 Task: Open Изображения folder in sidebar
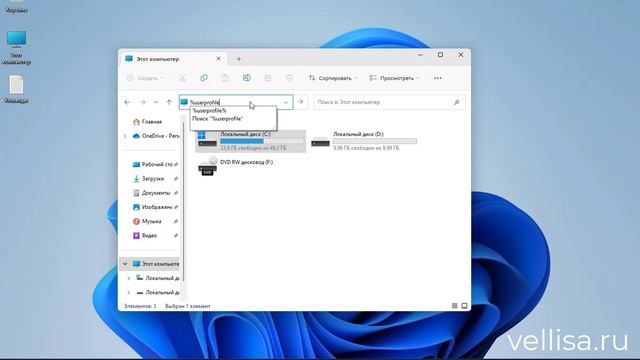pyautogui.click(x=153, y=207)
